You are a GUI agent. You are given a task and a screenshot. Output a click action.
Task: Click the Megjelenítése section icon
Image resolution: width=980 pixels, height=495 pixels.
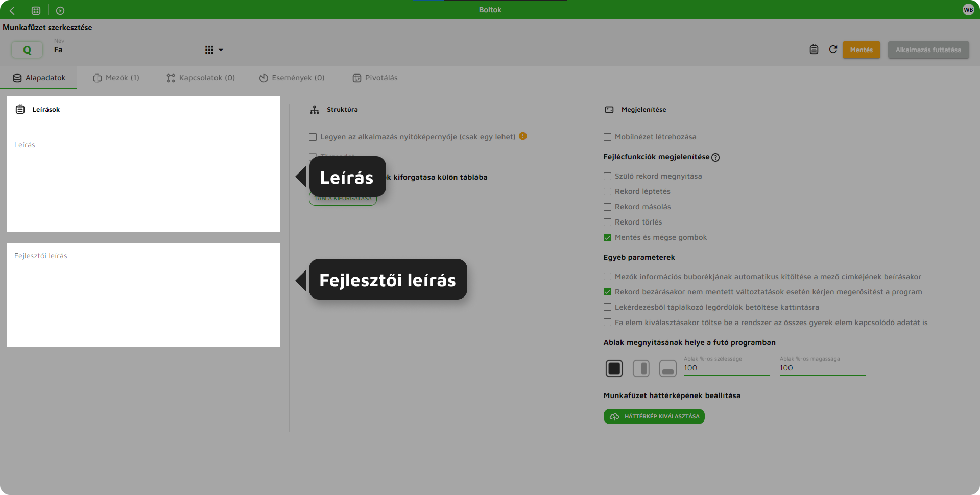click(609, 110)
